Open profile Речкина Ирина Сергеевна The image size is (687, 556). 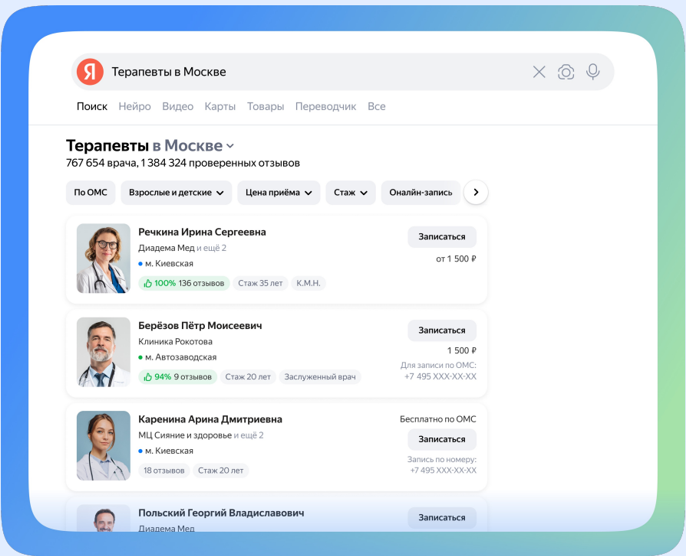[x=202, y=232]
